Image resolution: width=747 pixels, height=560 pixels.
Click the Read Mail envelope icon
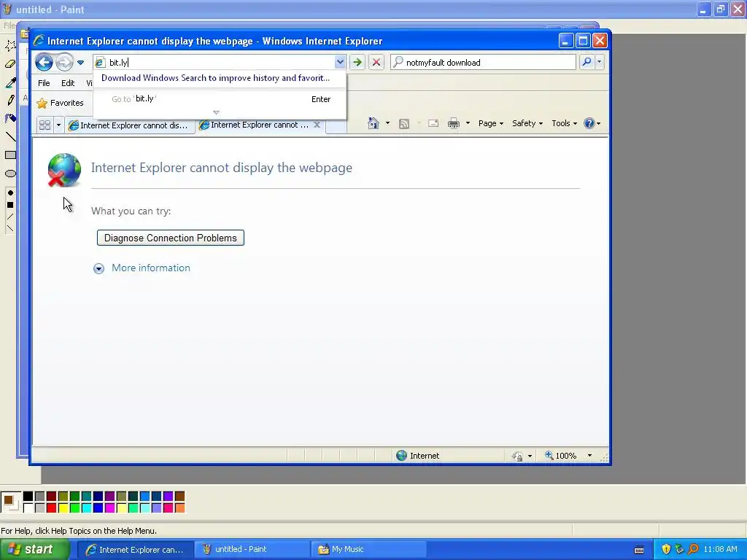(x=433, y=123)
